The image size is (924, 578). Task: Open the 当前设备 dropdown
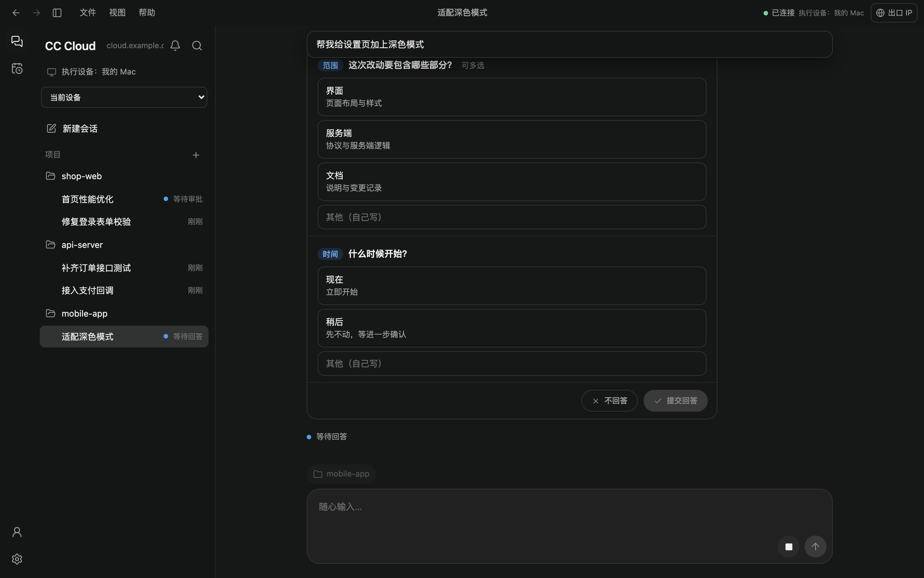click(124, 98)
